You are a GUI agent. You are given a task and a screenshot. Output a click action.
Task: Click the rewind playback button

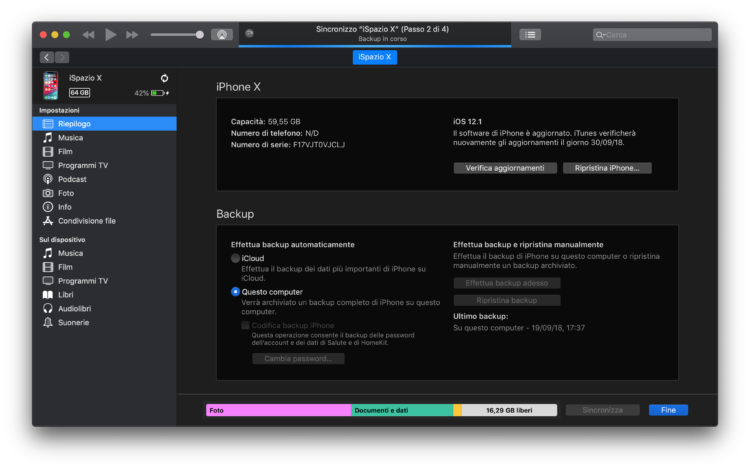click(x=88, y=34)
